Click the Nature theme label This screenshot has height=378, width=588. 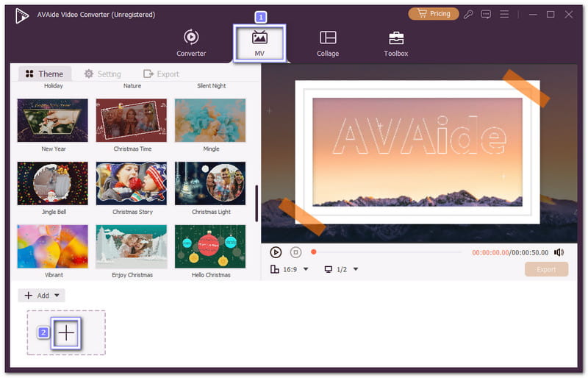pos(132,86)
